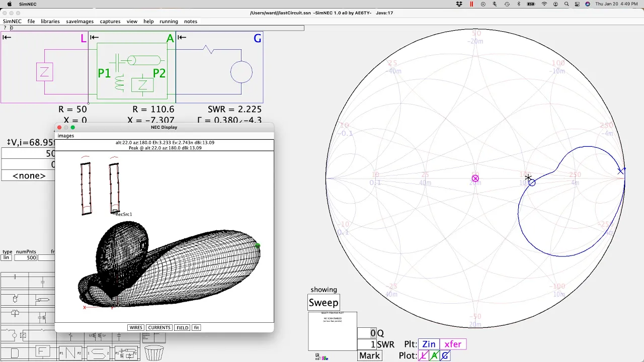Select the compound P1-P2 network block in palette

126,353
